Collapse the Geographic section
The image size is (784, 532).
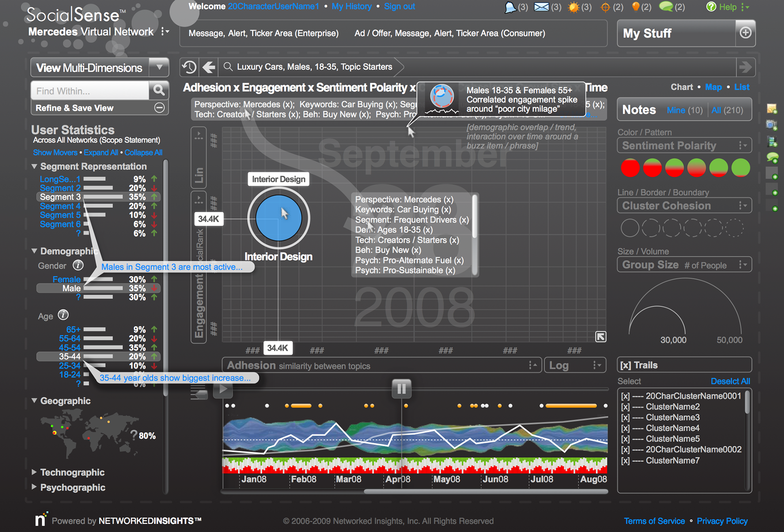(x=34, y=401)
